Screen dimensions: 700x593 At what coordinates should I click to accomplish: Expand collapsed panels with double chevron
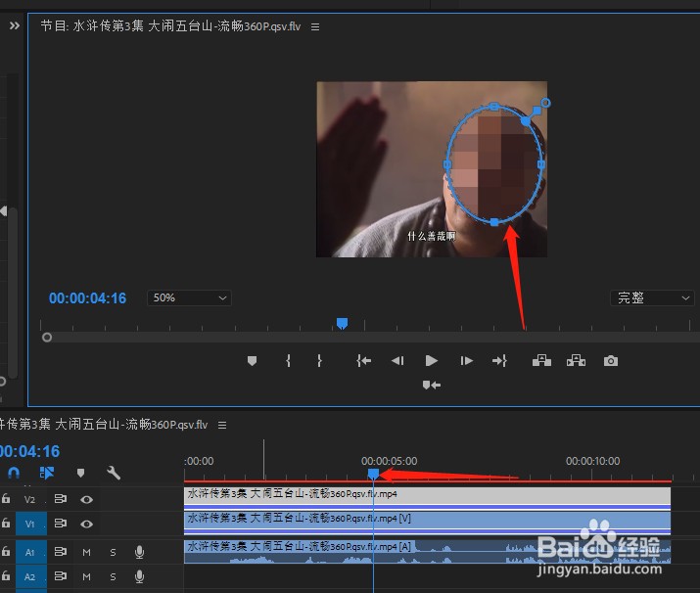point(15,25)
